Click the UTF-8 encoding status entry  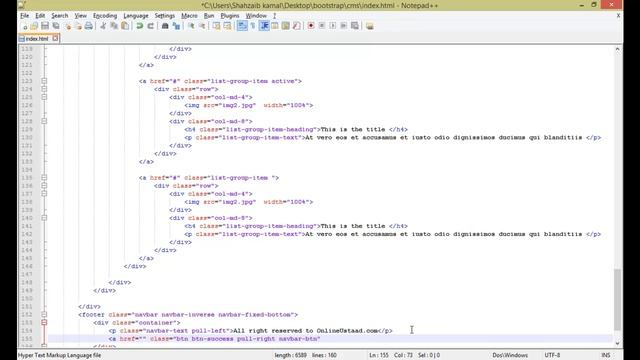(552, 355)
